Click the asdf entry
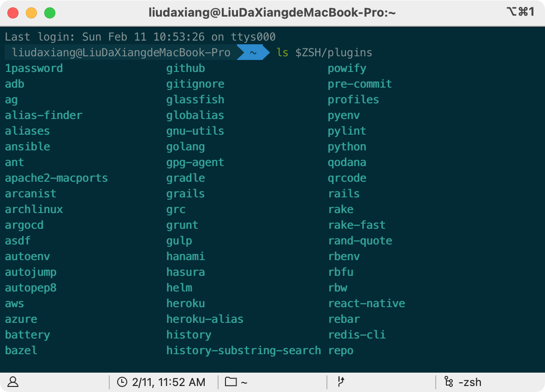 (18, 240)
